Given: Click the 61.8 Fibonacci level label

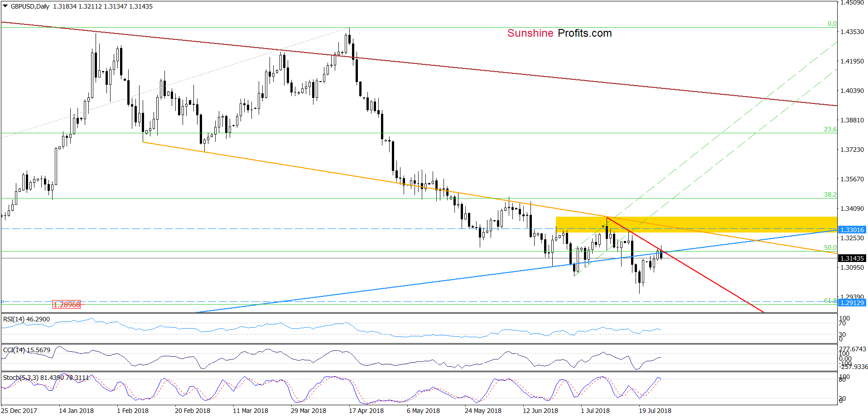Looking at the screenshot, I should [830, 301].
